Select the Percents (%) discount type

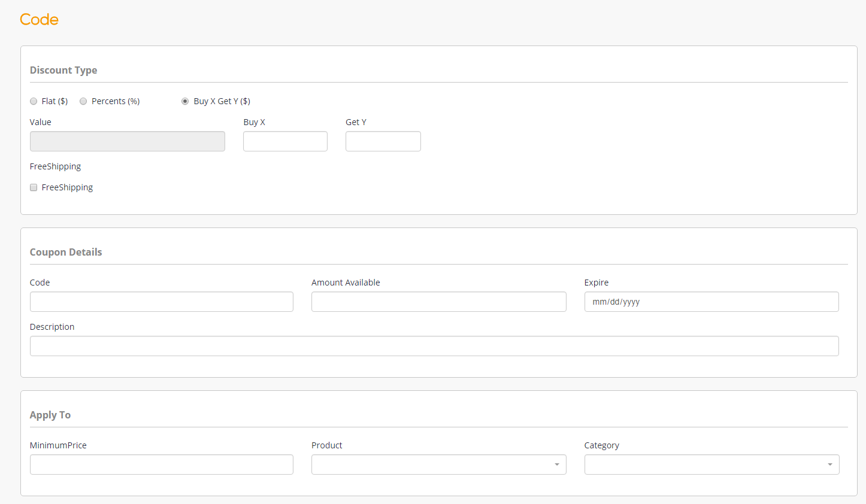(83, 101)
